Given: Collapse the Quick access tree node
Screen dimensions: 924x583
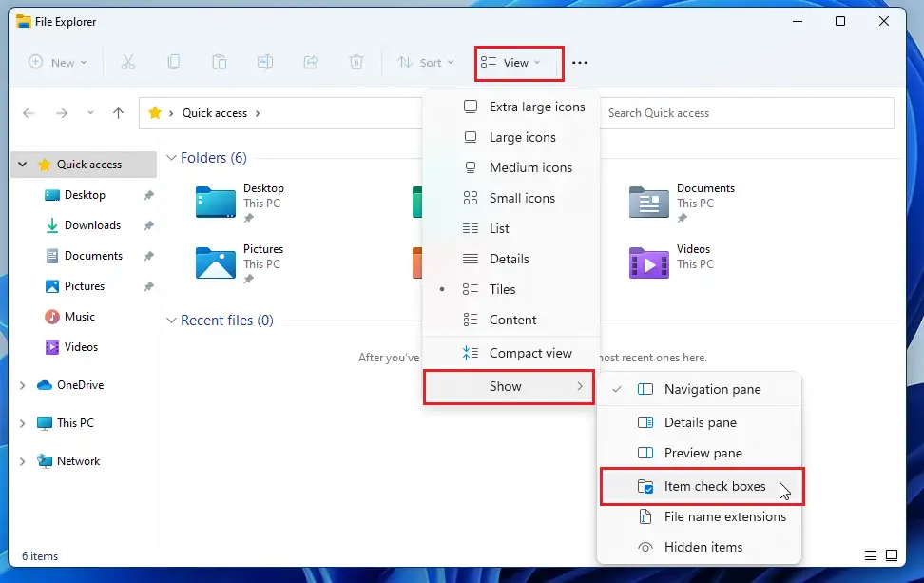Looking at the screenshot, I should click(23, 165).
